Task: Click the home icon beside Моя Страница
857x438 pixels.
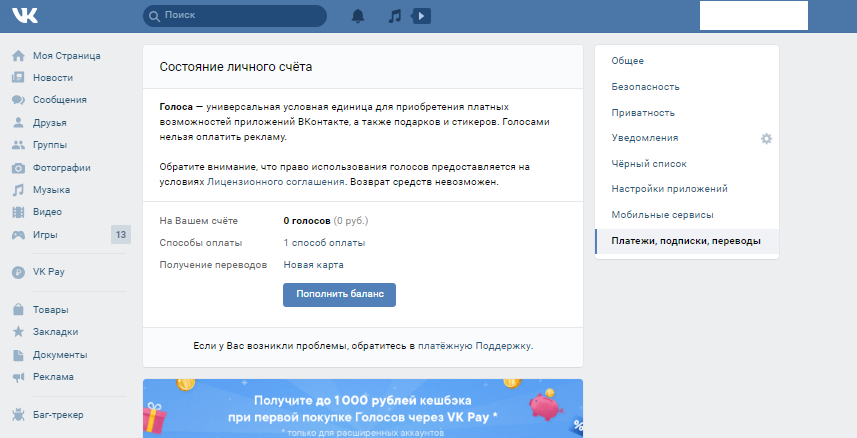Action: coord(18,56)
